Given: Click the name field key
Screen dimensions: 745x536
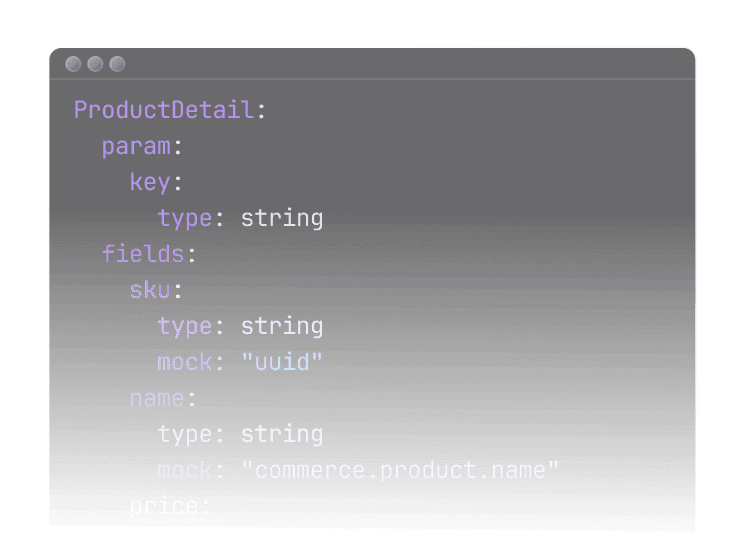Looking at the screenshot, I should click(x=157, y=398).
